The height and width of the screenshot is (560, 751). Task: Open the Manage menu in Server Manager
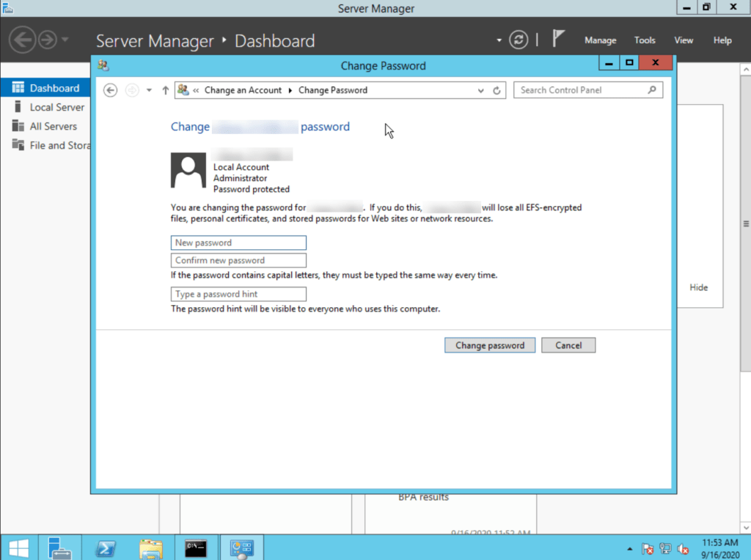(600, 40)
